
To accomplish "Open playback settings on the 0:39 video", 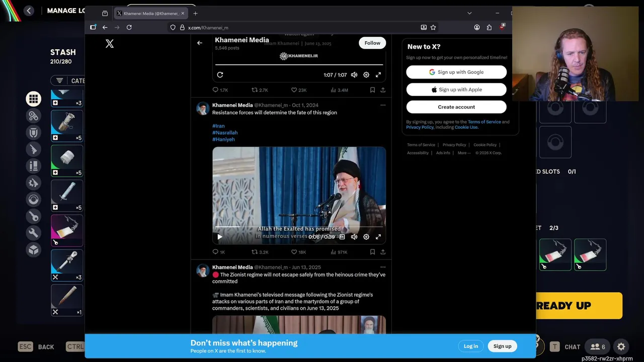I will tap(366, 237).
